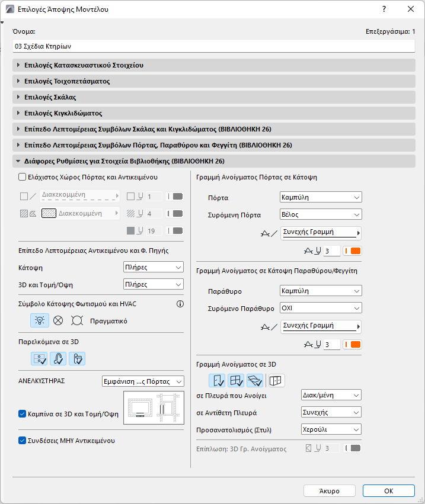425x504 pixels.
Task: Select the light bulb lighting symbol icon
Action: [40, 320]
